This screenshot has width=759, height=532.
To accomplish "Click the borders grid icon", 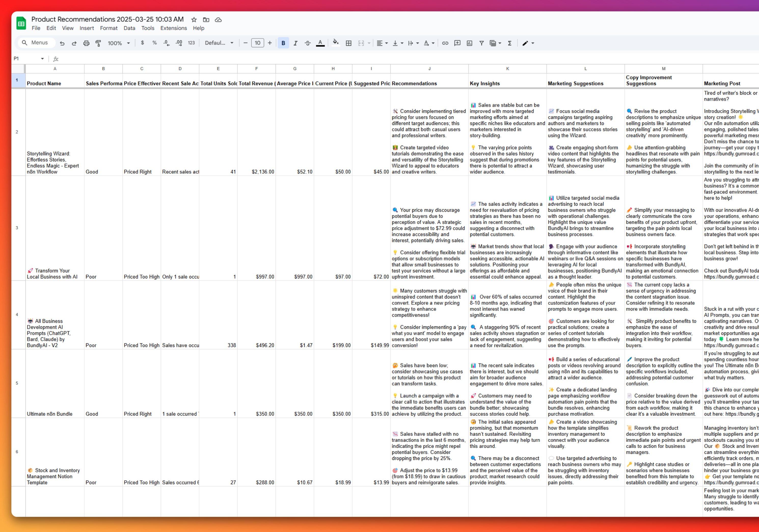I will 348,43.
